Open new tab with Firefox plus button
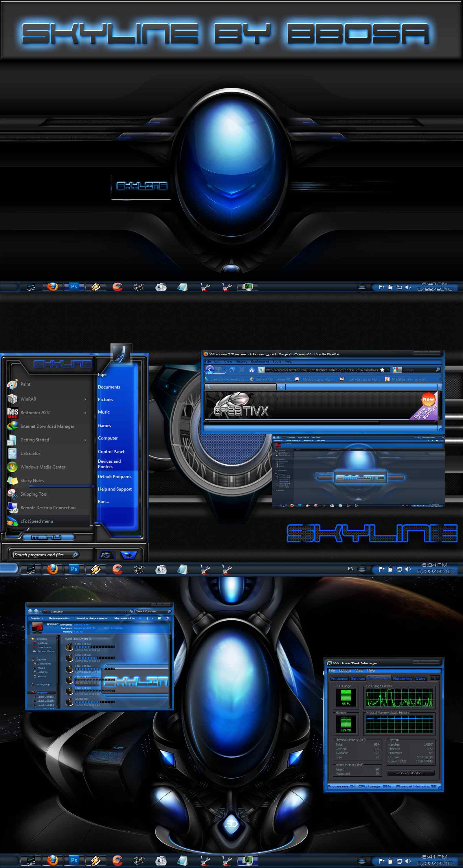This screenshot has width=463, height=868. point(281,387)
